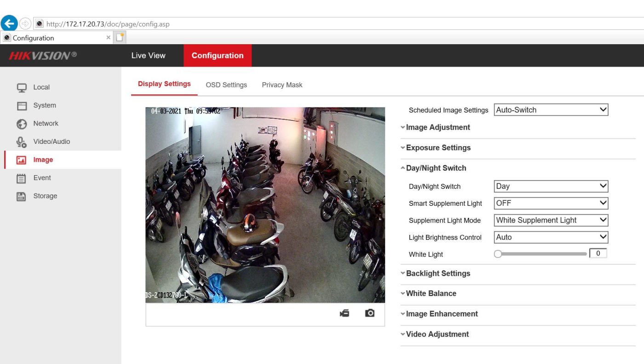Open the System sidebar icon
Screen dimensions: 644x364
22,106
